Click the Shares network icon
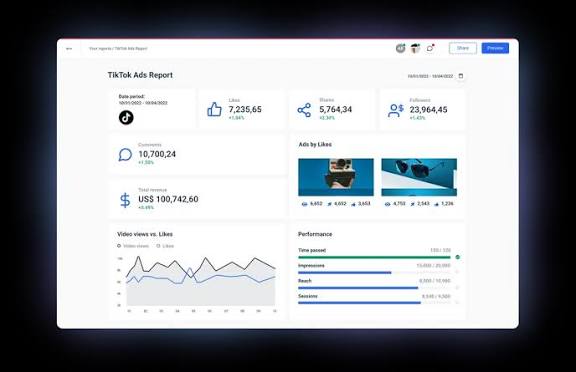This screenshot has width=576, height=372. point(304,110)
